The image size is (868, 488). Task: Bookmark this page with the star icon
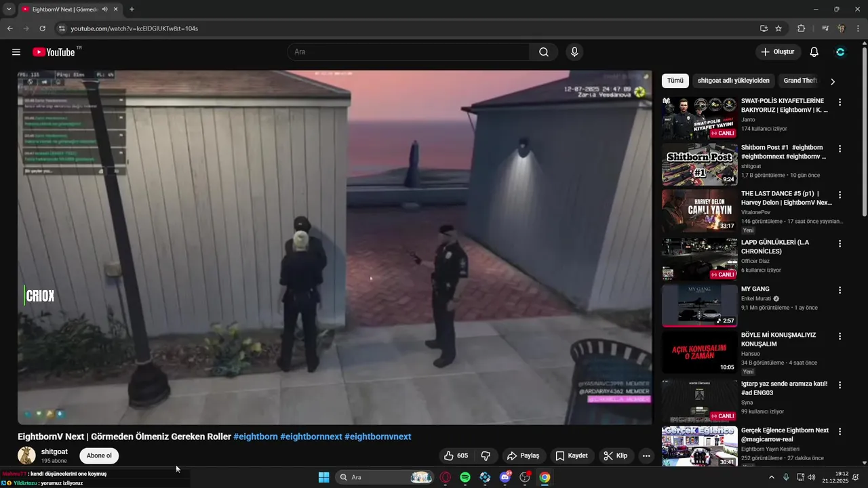778,28
